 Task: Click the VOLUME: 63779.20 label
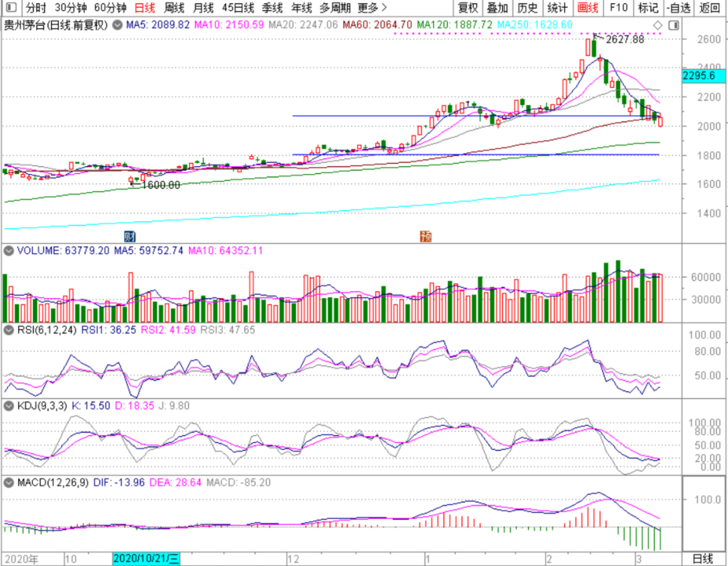pos(63,251)
